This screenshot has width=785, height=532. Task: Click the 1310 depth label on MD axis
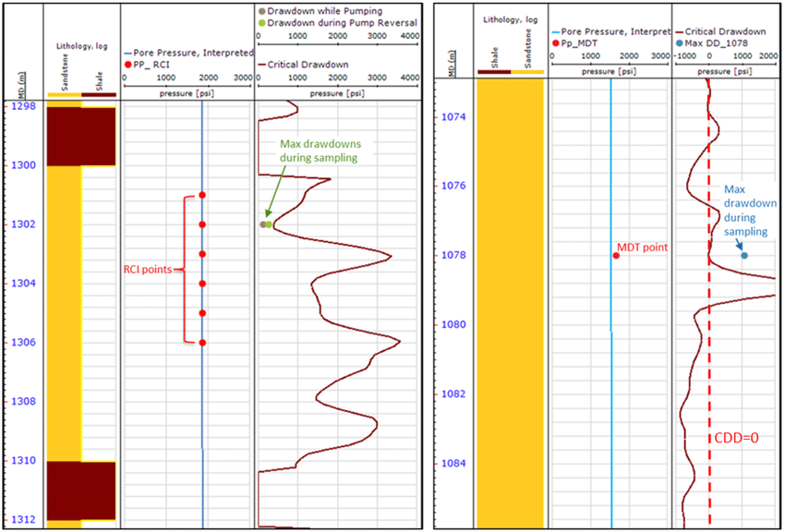pyautogui.click(x=24, y=460)
